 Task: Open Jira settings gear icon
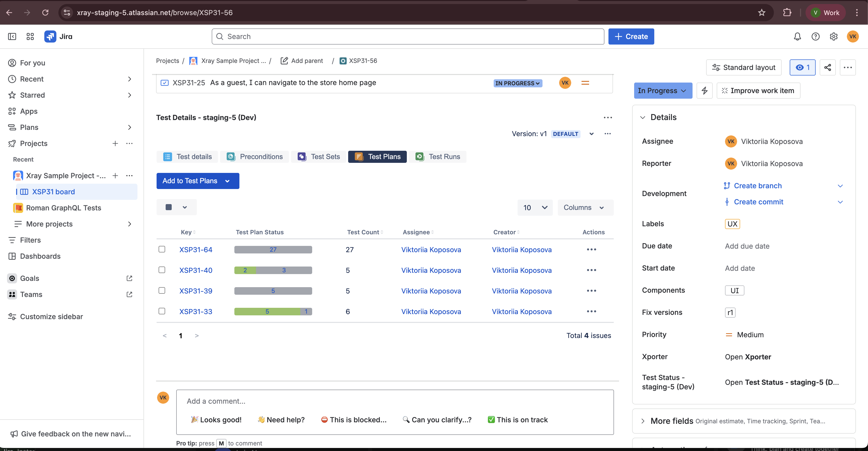(x=834, y=36)
